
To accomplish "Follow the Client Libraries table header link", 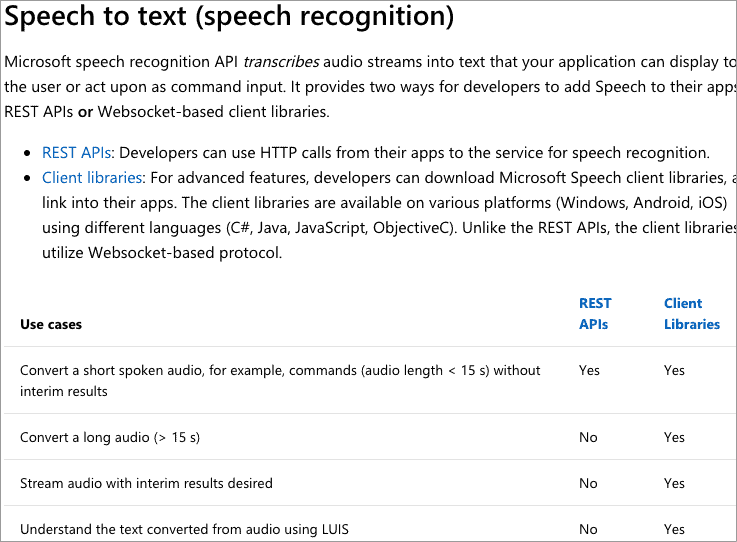I will [x=692, y=314].
